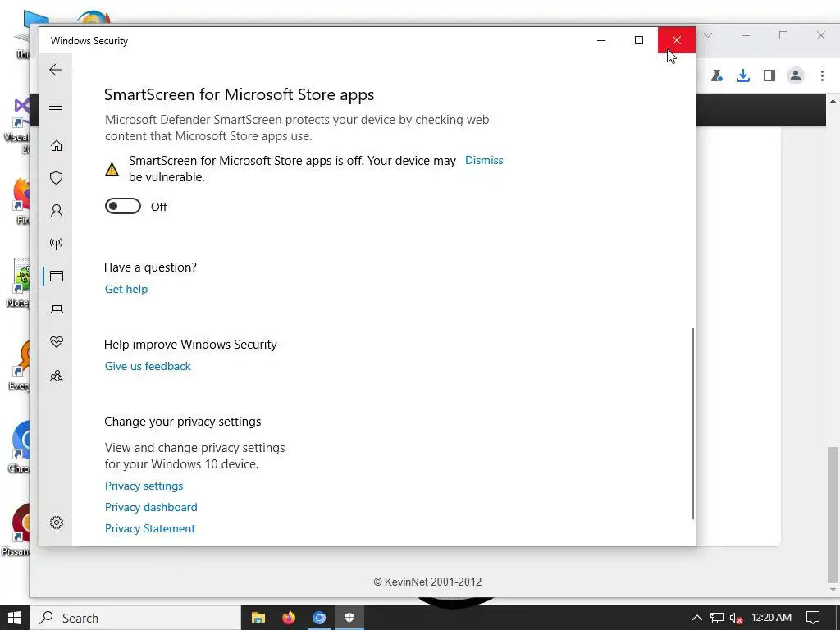Viewport: 840px width, 630px height.
Task: Select Windows Security taskbar icon
Action: point(349,618)
